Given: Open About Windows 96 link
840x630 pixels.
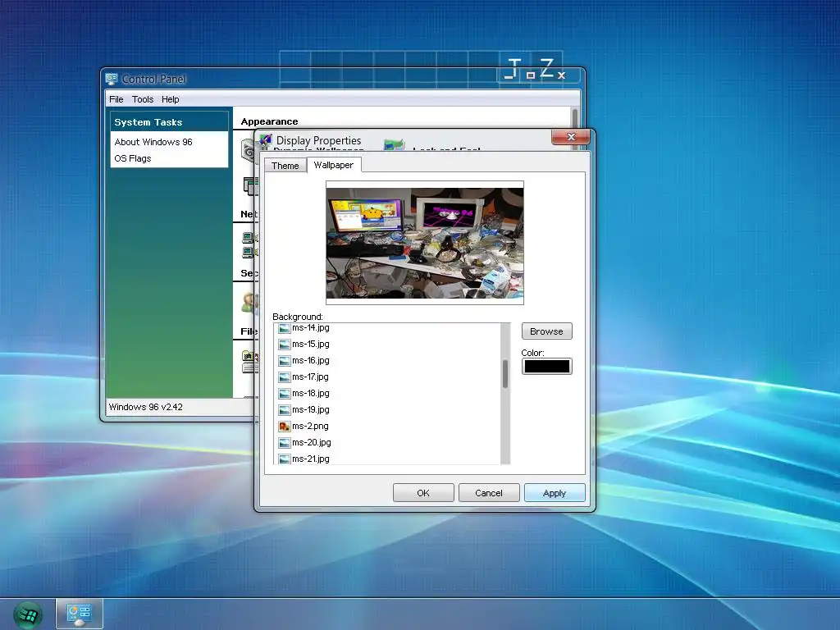Looking at the screenshot, I should click(153, 142).
